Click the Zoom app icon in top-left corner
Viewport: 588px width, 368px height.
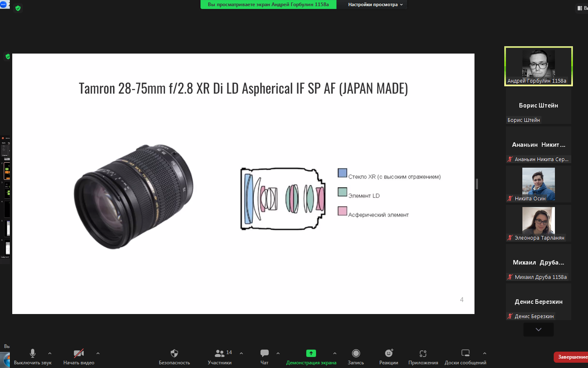[x=4, y=4]
